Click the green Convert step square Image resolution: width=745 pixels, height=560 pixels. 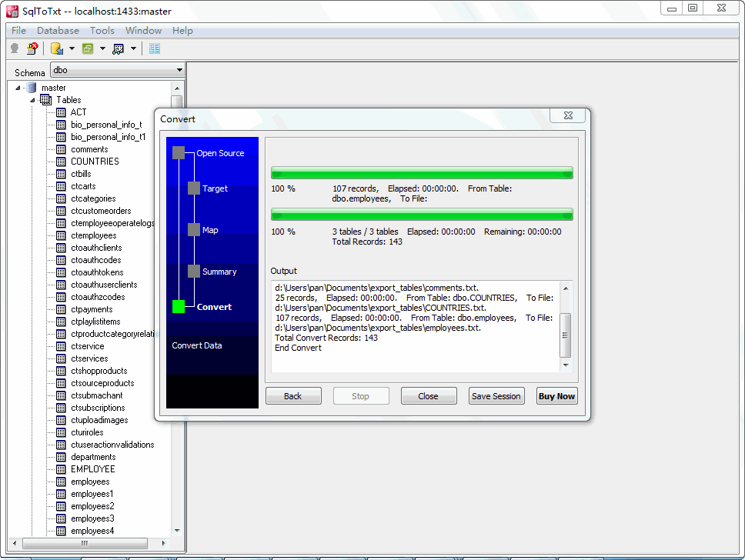tap(179, 307)
